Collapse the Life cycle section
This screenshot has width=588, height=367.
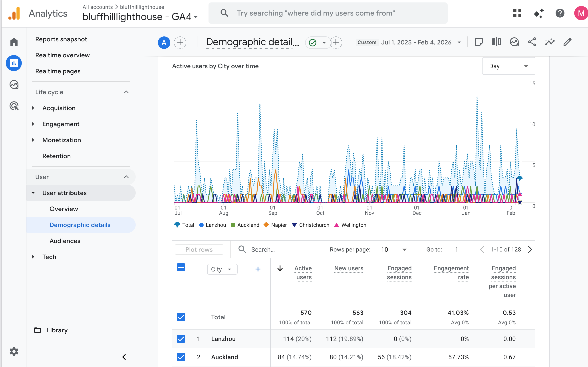pos(126,92)
